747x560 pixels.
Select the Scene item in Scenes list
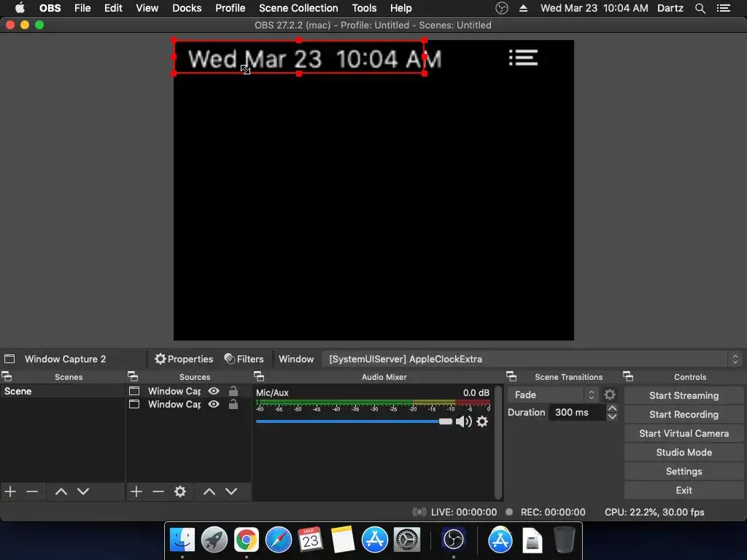(x=63, y=391)
